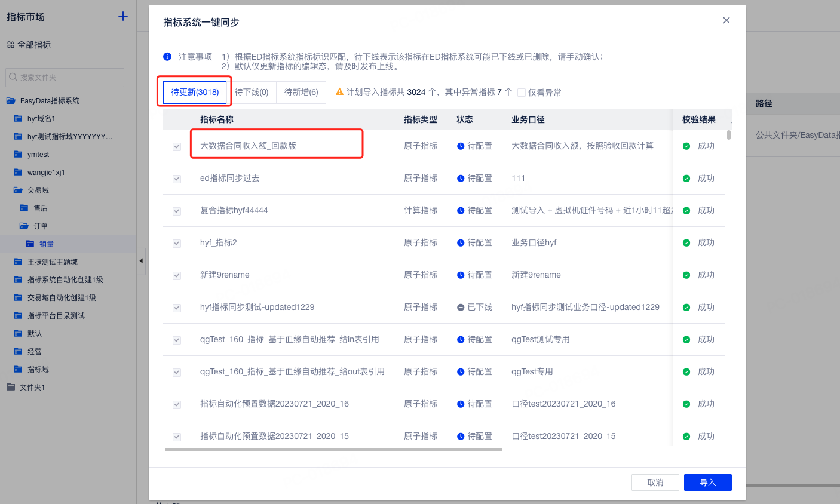Viewport: 840px width, 504px height.
Task: Click 待配置 clock icon in 复合指标hyf44444 row
Action: pos(461,210)
